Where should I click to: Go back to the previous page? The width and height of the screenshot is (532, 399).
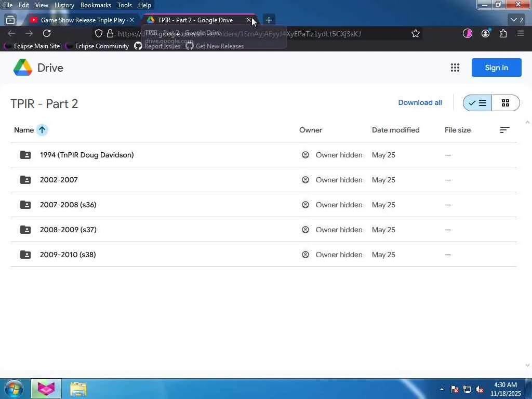pyautogui.click(x=11, y=33)
